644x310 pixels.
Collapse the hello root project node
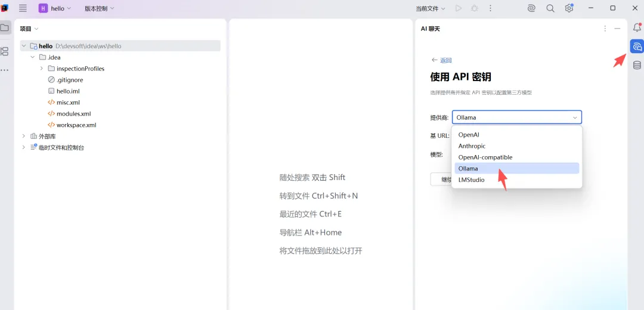coord(24,46)
